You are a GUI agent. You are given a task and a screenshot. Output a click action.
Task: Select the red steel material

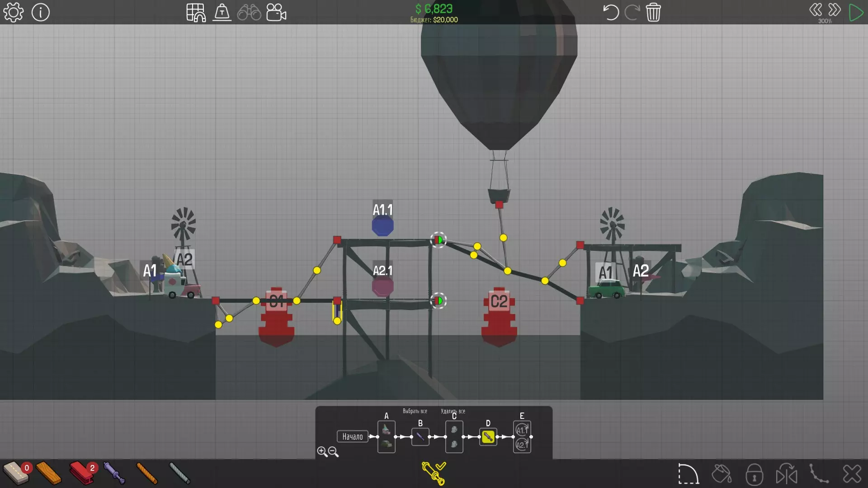[x=82, y=473]
